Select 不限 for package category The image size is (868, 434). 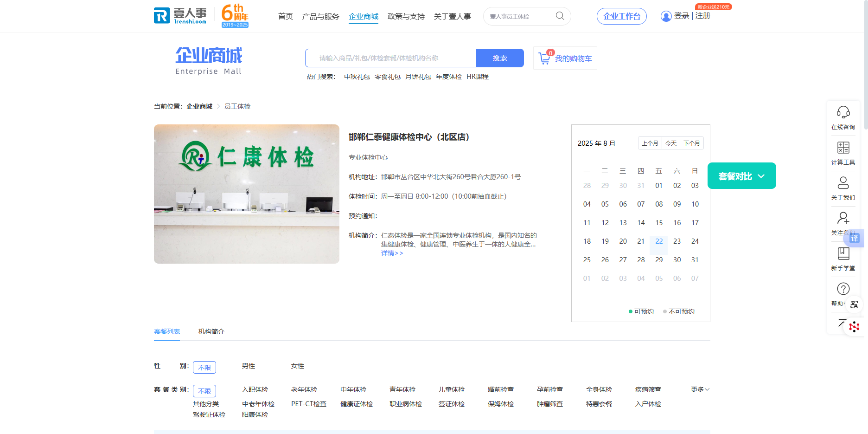204,391
